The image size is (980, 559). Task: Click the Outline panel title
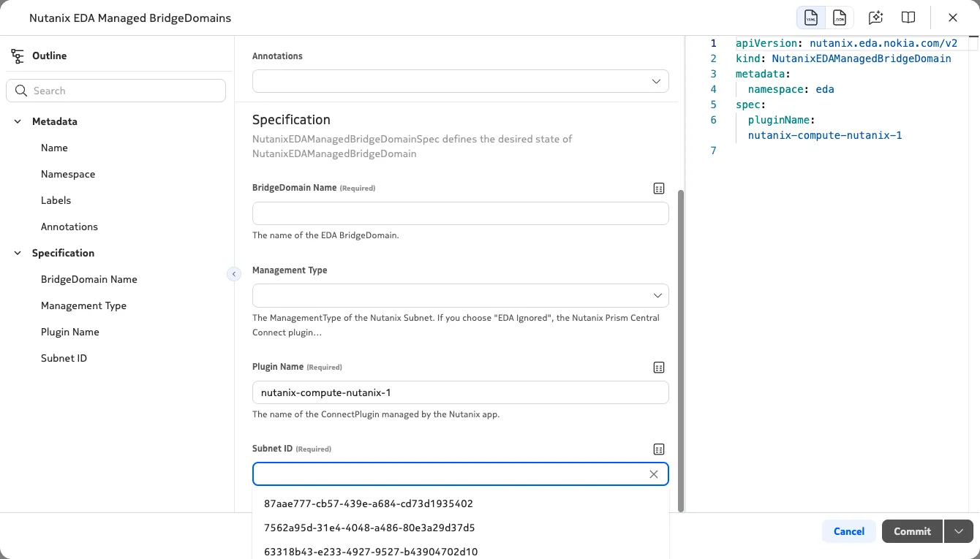click(49, 56)
